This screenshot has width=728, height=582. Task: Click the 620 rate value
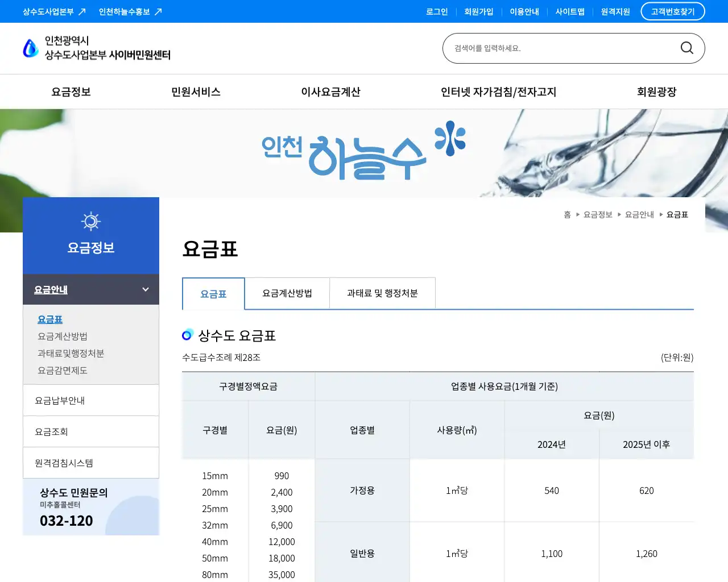(646, 490)
